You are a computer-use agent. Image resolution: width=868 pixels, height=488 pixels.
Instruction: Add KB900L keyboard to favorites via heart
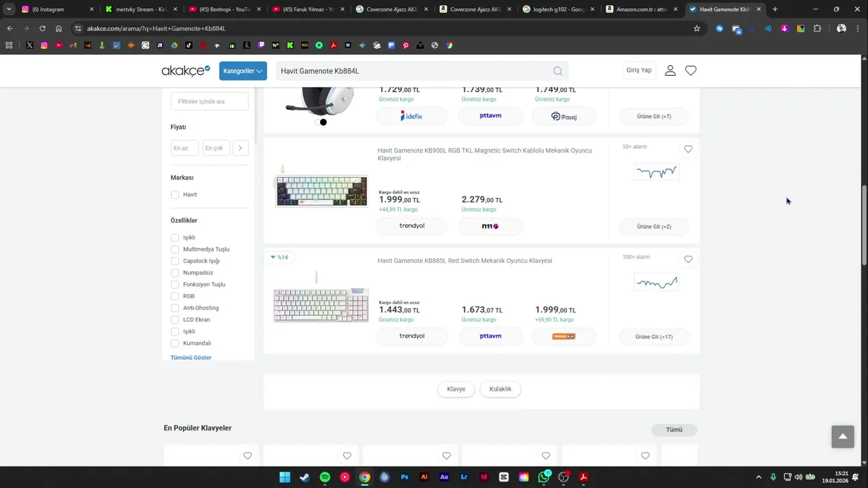[688, 149]
